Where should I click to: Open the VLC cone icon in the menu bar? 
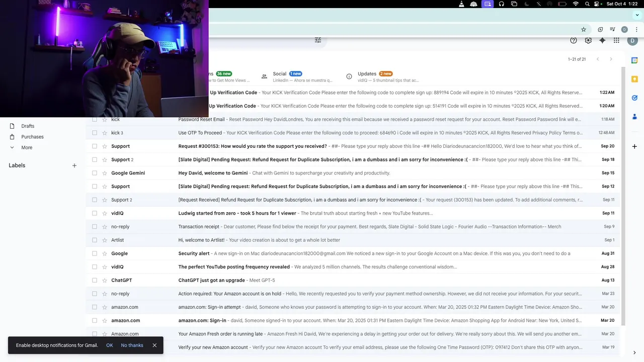coord(461,4)
